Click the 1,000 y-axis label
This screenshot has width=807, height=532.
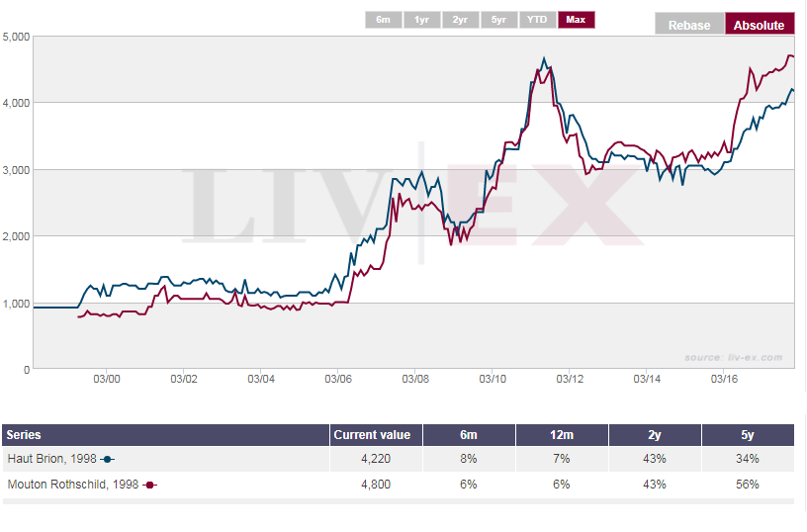(16, 305)
